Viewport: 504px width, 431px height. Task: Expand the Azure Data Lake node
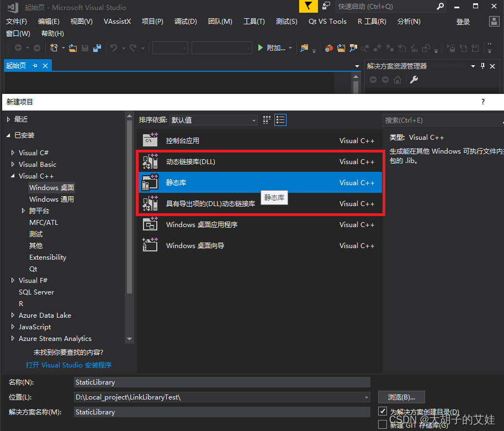[13, 315]
